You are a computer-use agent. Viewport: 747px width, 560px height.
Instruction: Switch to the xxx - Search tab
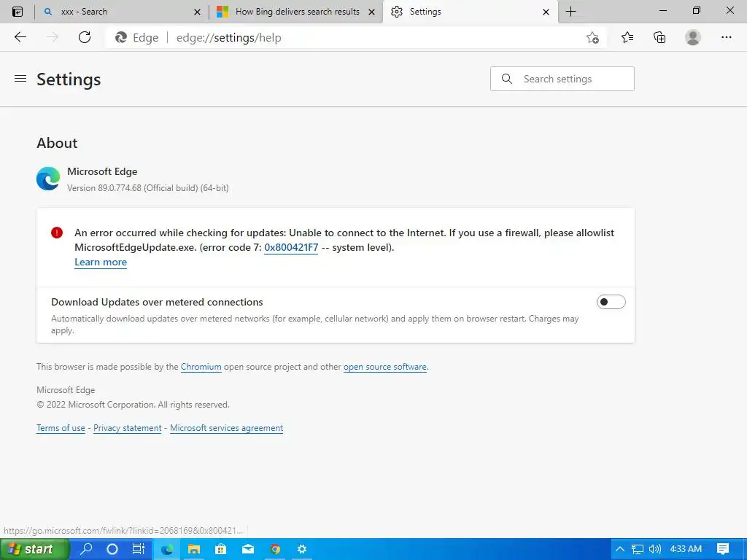pyautogui.click(x=122, y=12)
